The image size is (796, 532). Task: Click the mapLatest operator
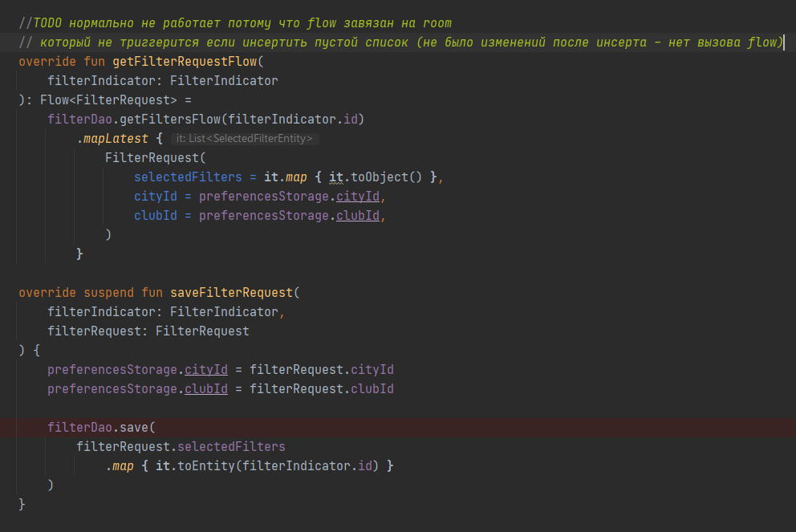[116, 139]
